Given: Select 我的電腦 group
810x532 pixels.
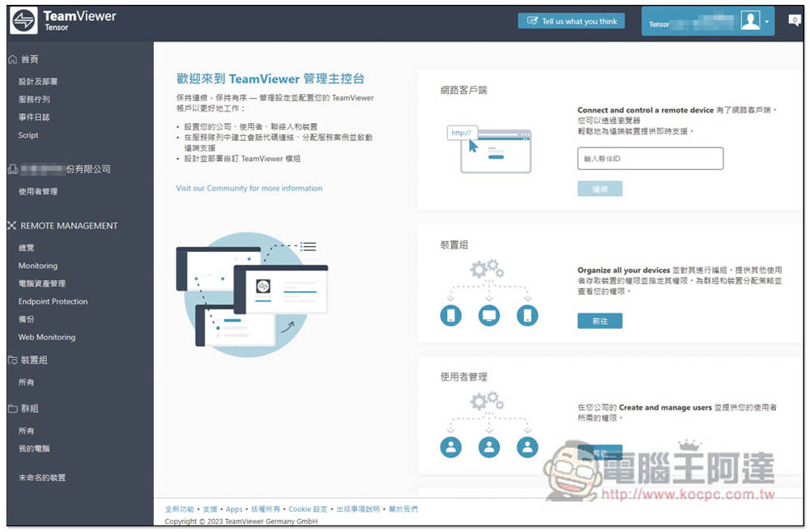Looking at the screenshot, I should pyautogui.click(x=34, y=449).
